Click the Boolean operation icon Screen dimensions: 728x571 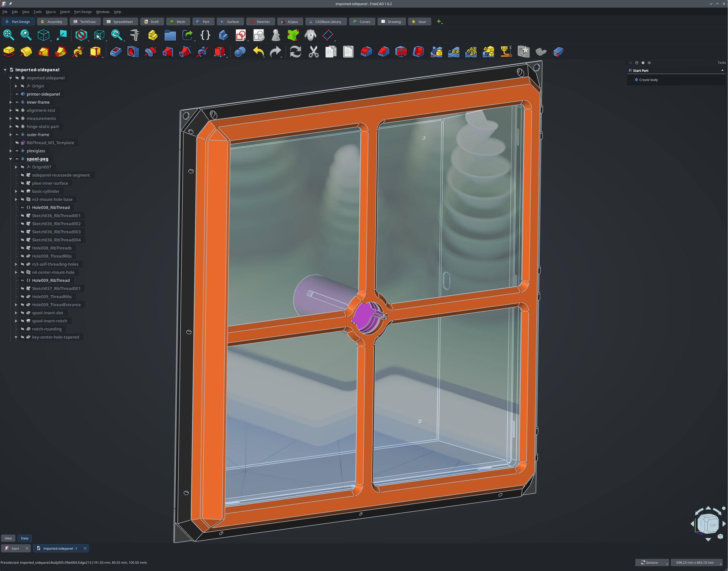(x=240, y=52)
